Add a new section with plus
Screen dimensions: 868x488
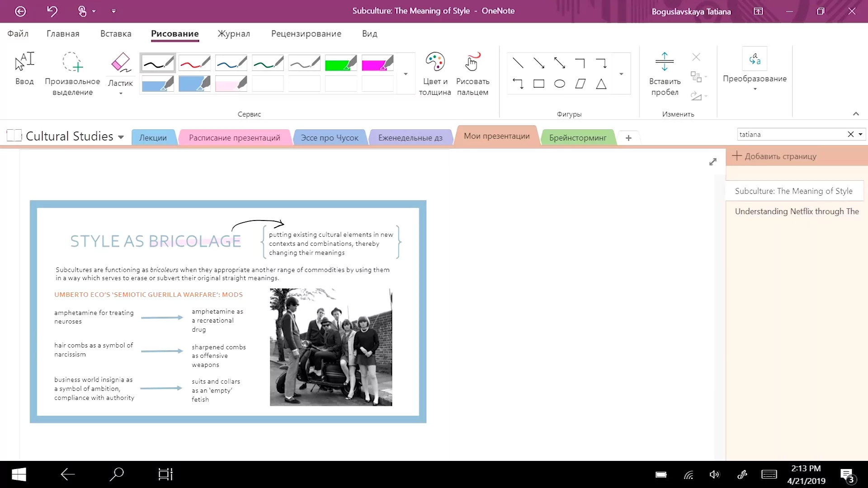pos(628,138)
